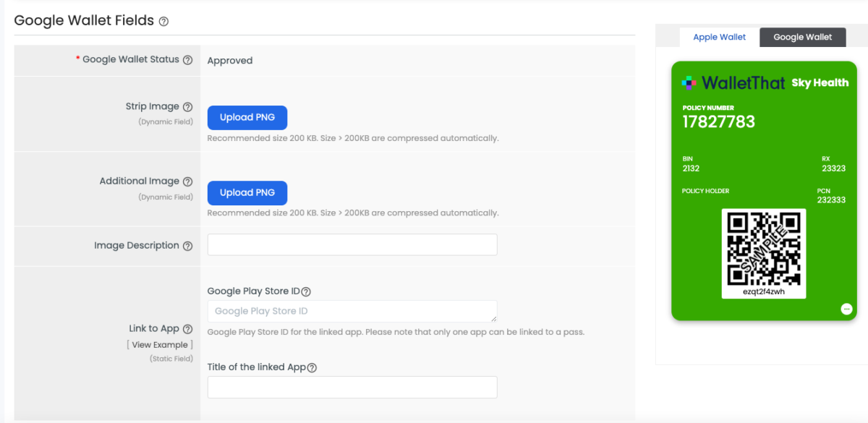Screen dimensions: 868x423
Task: Click help beside Title of the linked App
Action: point(312,367)
